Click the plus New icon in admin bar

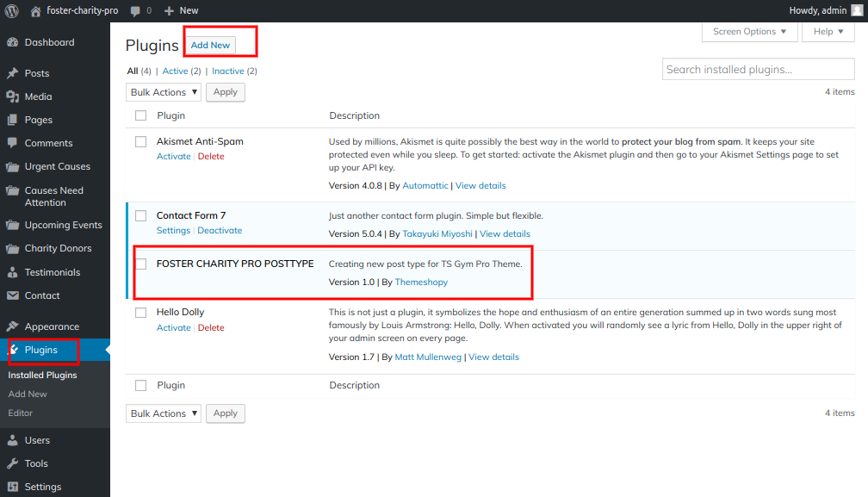(169, 11)
